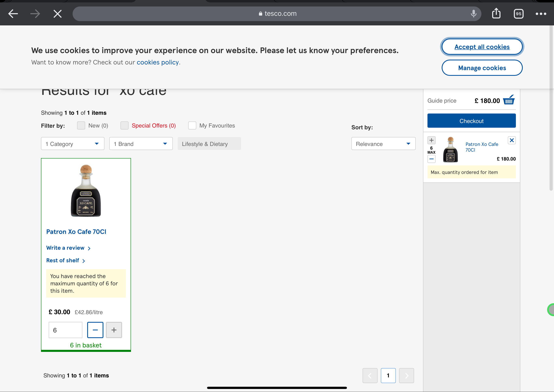Toggle the Special Offers filter checkbox
554x392 pixels.
tap(124, 125)
